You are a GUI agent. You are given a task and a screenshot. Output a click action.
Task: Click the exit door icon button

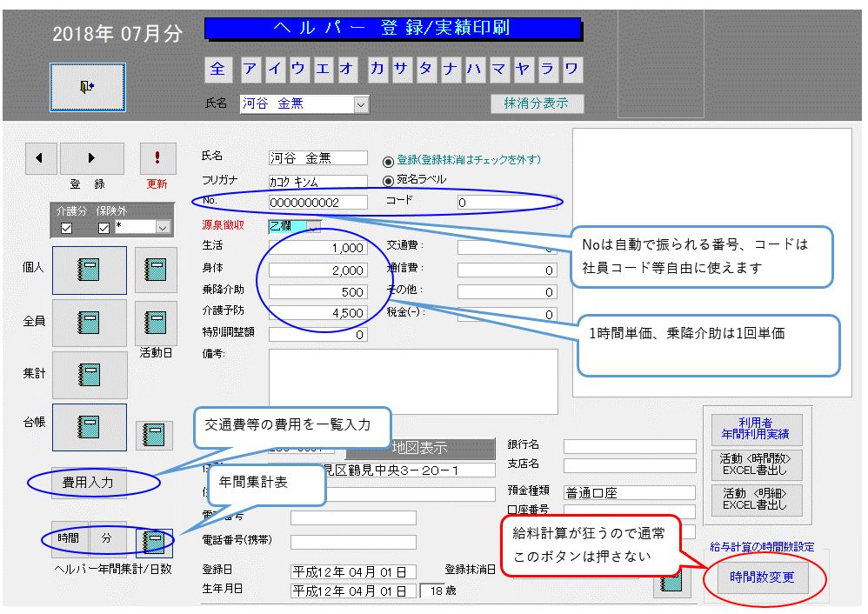[x=87, y=87]
